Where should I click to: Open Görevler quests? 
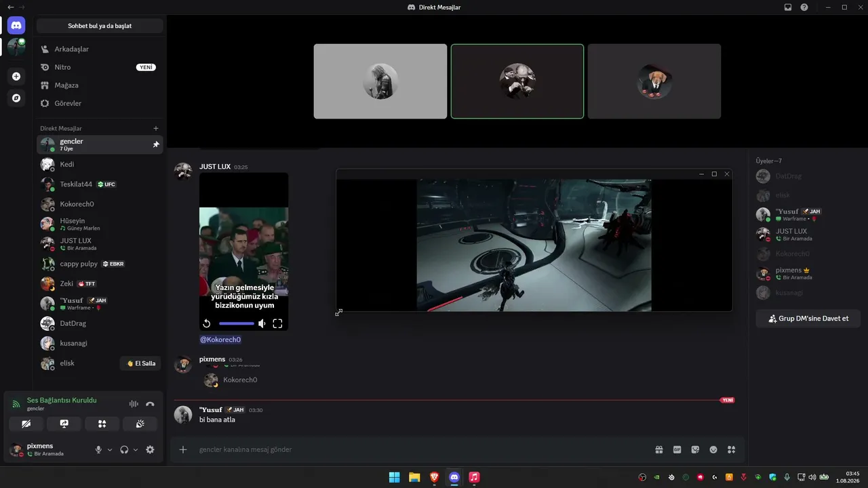pyautogui.click(x=100, y=103)
